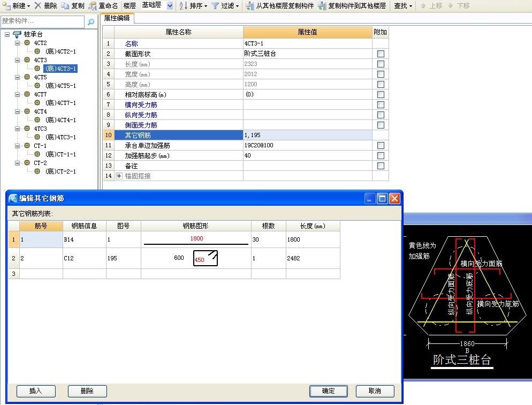Image resolution: width=532 pixels, height=405 pixels.
Task: Click the 属性值 column header
Action: 307,32
